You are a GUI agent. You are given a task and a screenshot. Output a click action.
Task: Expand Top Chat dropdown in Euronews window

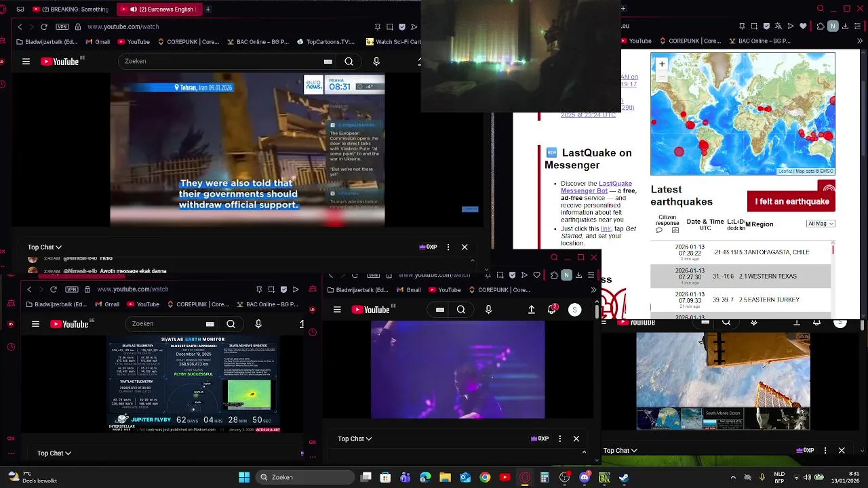click(x=45, y=247)
